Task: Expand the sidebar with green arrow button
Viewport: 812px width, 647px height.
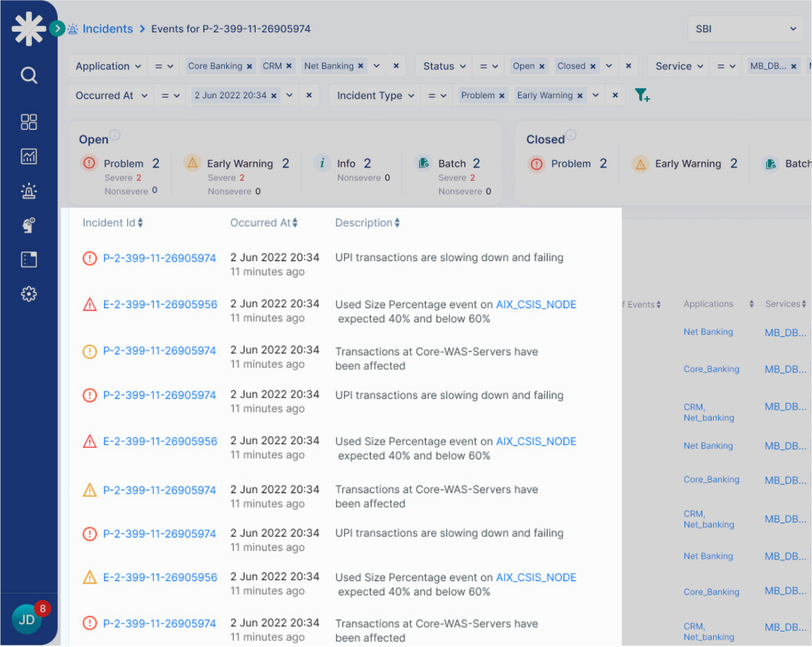Action: click(x=57, y=28)
